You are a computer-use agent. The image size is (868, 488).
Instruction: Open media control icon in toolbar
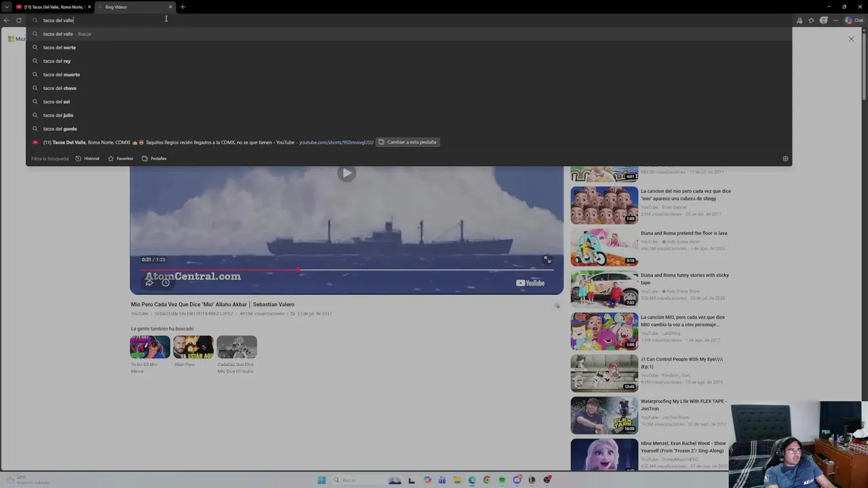800,20
